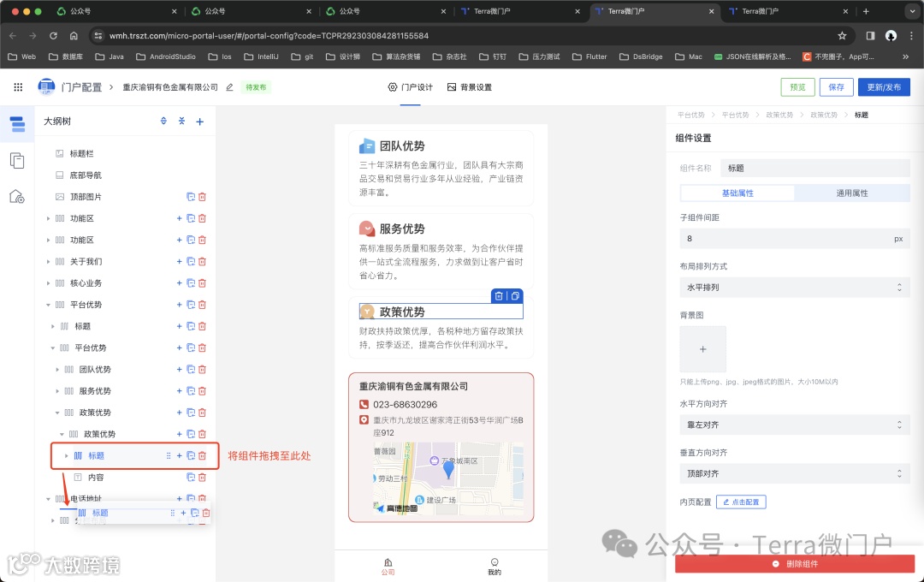Select the 团队优势 card title in preview
This screenshot has height=582, width=924.
[402, 145]
